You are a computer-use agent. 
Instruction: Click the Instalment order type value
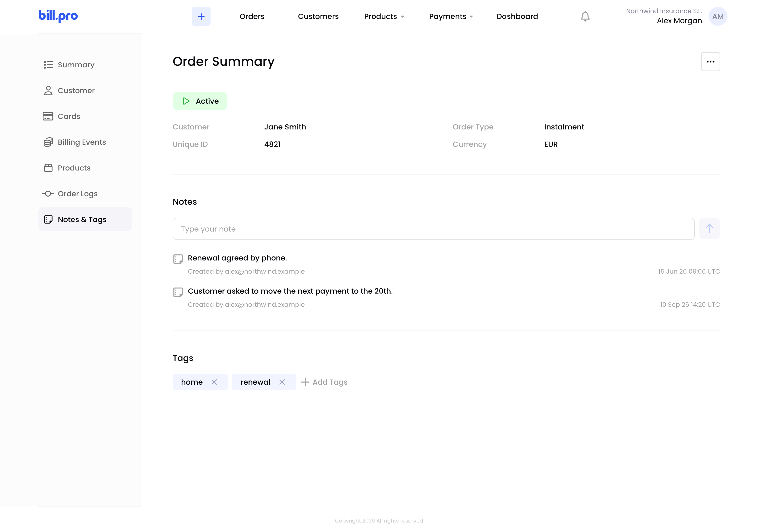click(564, 127)
